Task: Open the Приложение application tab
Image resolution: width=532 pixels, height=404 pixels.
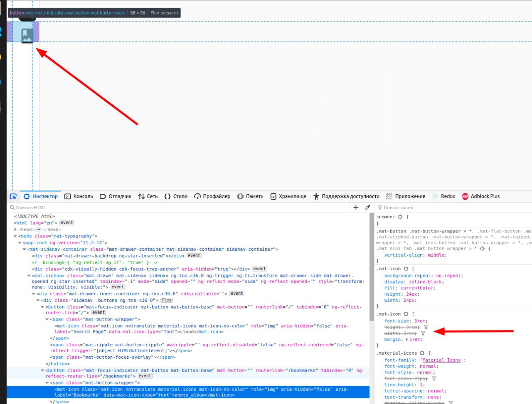Action: pyautogui.click(x=406, y=196)
